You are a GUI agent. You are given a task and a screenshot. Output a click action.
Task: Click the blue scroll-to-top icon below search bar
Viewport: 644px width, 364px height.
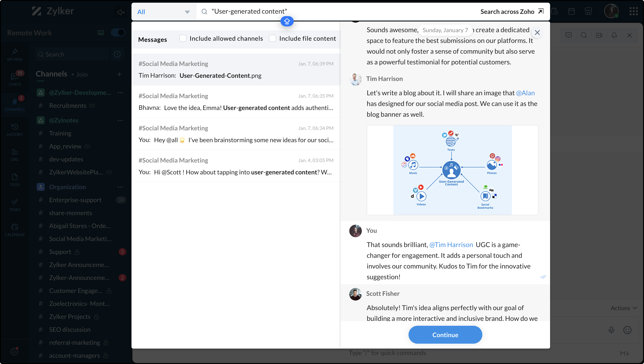[x=287, y=21]
